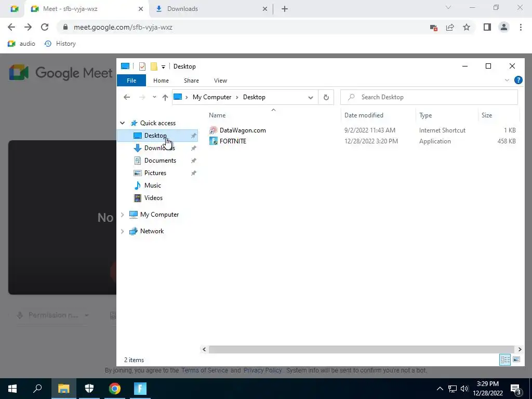Switch to details view layout icon
This screenshot has height=399, width=532.
505,360
